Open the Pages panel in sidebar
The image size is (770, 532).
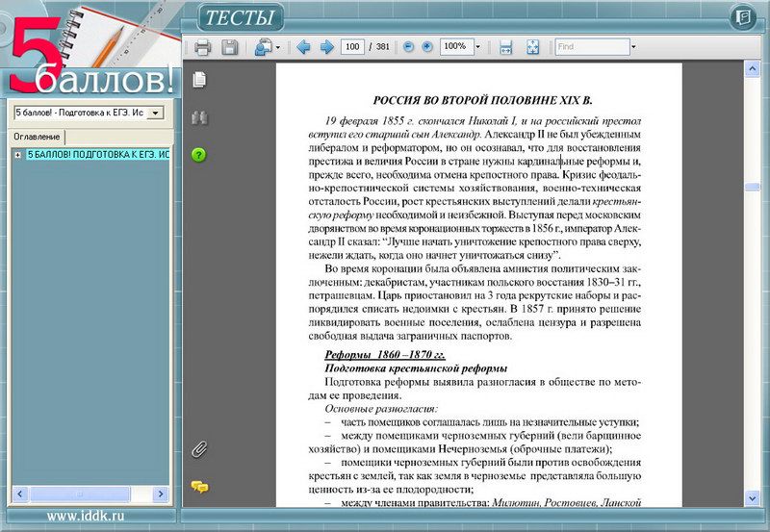199,79
